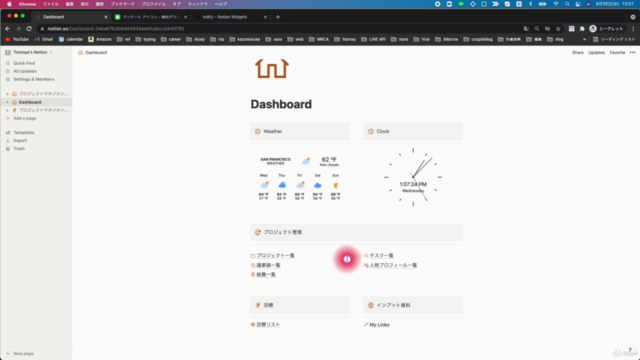The height and width of the screenshot is (360, 640).
Task: Switch to the アンケート アイコン browser tab
Action: click(x=151, y=17)
